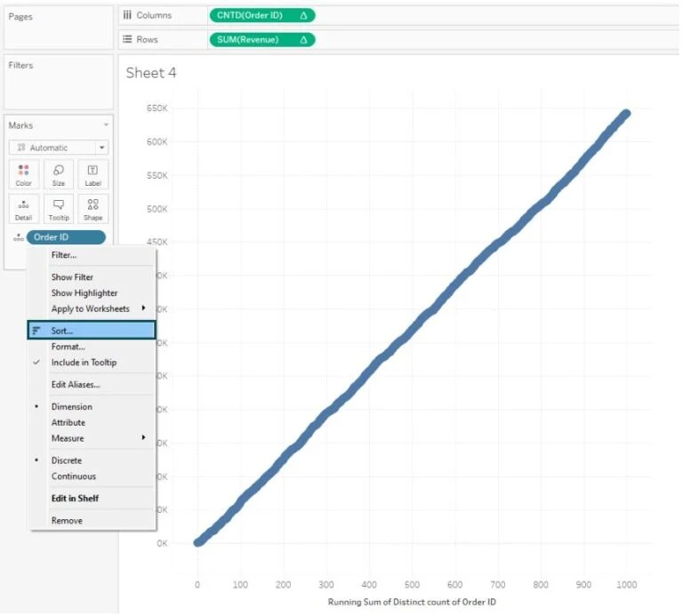Click the delta icon on SUM(Revenue) pill
Image resolution: width=683 pixels, height=616 pixels.
[x=303, y=40]
